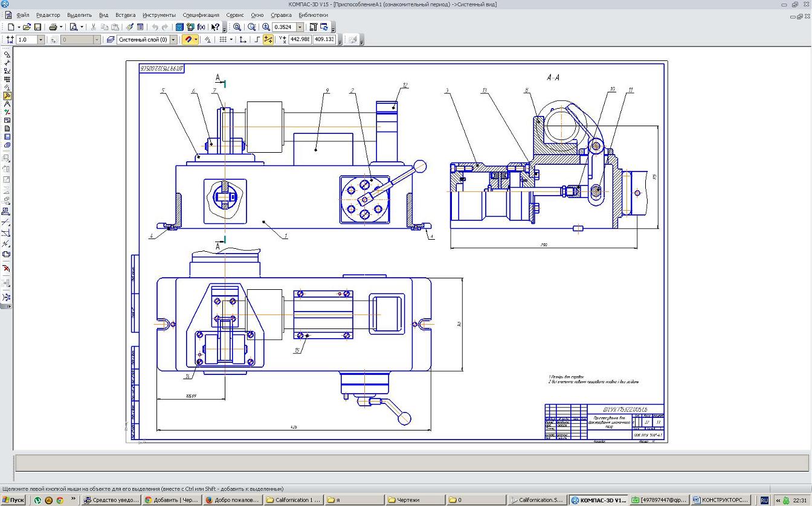Click the format painter brush icon
Image resolution: width=812 pixels, height=506 pixels.
(x=129, y=27)
